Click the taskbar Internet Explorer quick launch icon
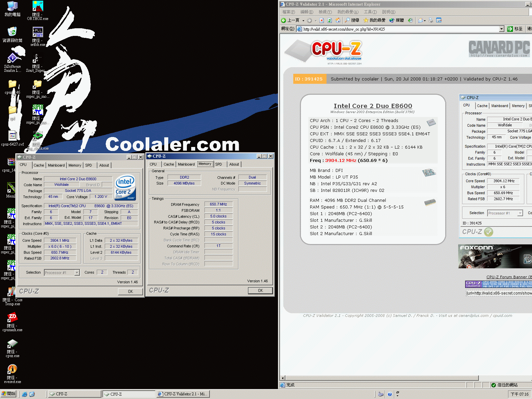Viewport: 532px width, 399px height. [25, 394]
